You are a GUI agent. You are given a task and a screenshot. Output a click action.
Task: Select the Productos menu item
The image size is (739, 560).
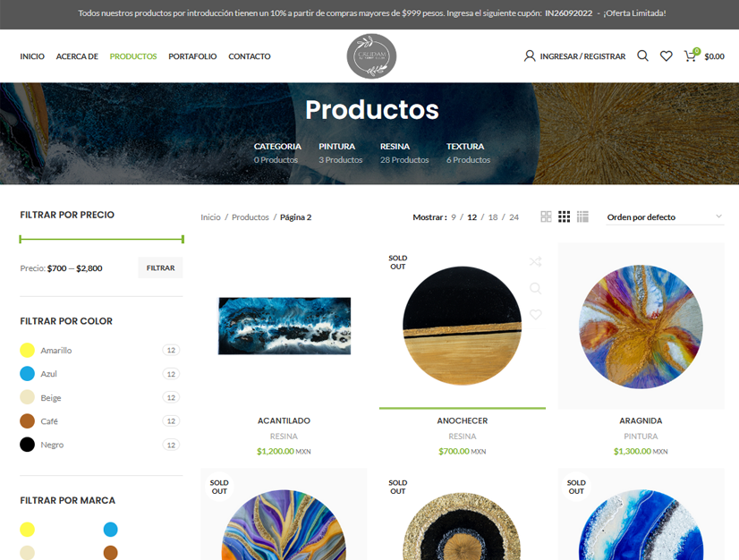pos(133,56)
